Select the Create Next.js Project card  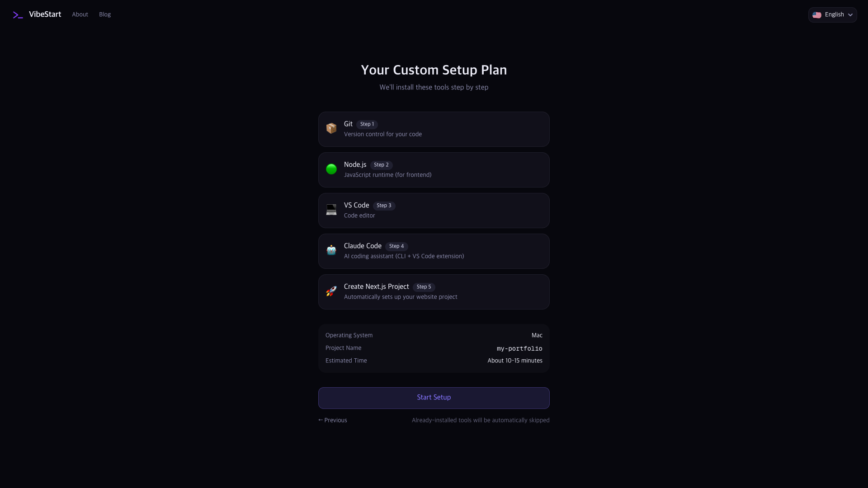(x=434, y=292)
